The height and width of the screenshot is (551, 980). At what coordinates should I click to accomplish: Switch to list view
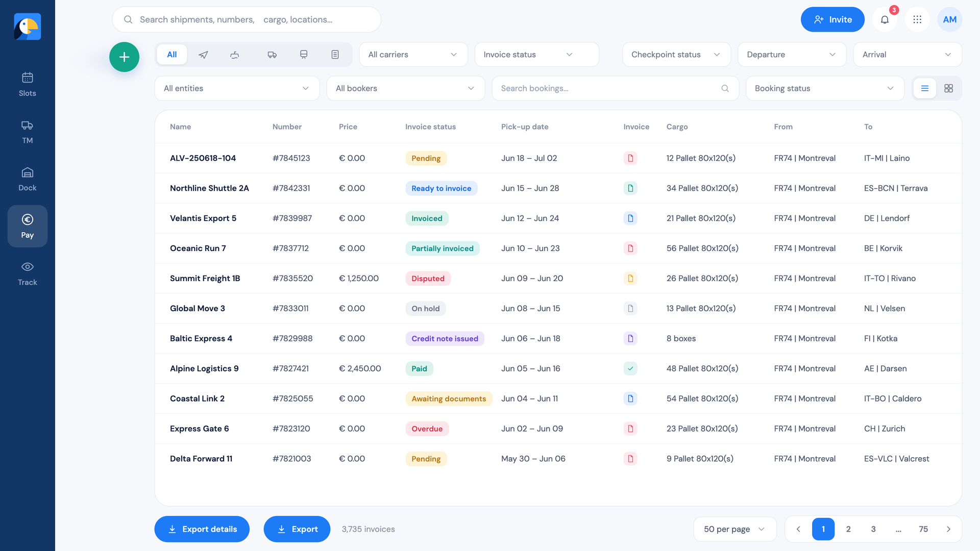coord(924,88)
